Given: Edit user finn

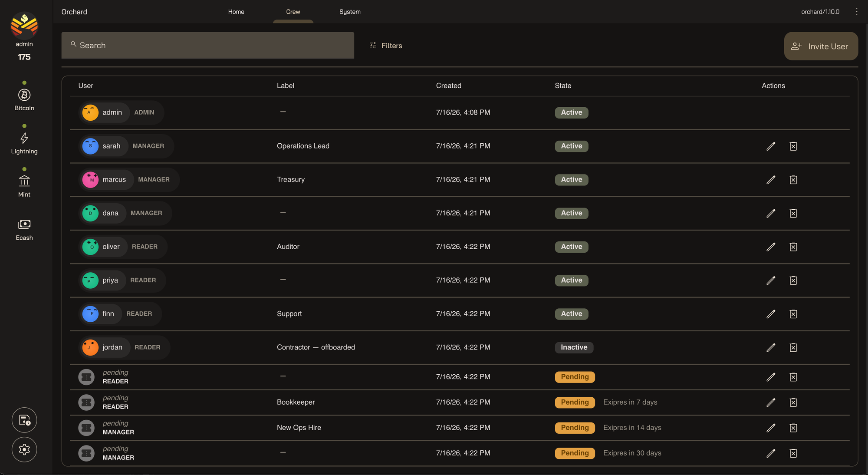Looking at the screenshot, I should [771, 314].
